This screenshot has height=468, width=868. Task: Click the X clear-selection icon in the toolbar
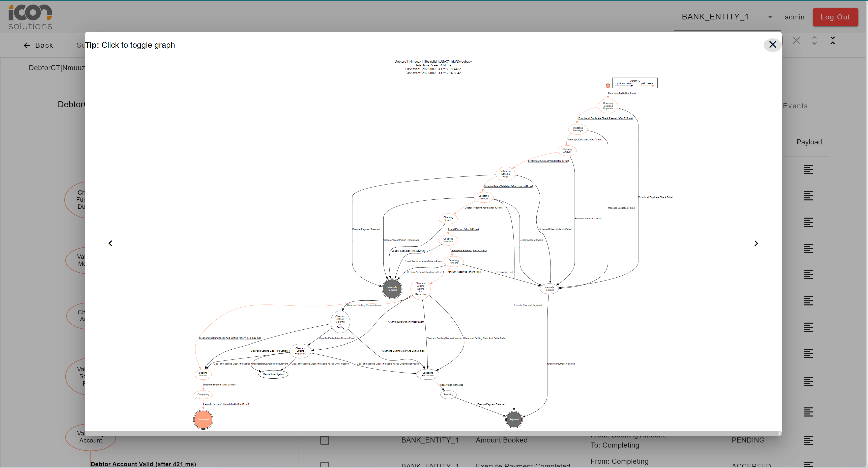[796, 40]
